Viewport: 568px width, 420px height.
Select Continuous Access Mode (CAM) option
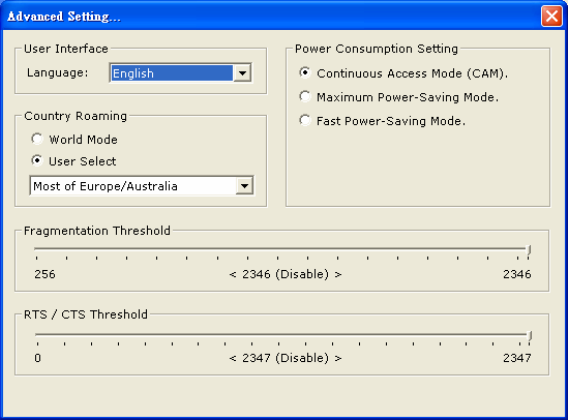[305, 73]
